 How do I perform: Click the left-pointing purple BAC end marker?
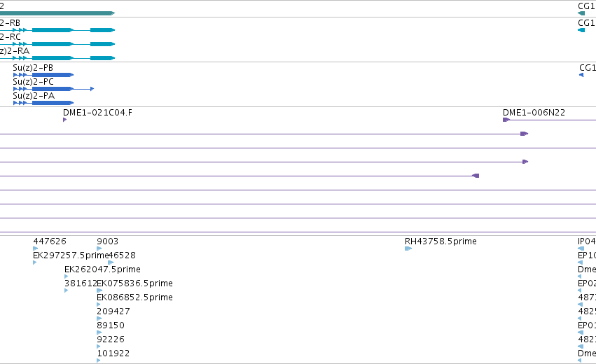pyautogui.click(x=476, y=176)
